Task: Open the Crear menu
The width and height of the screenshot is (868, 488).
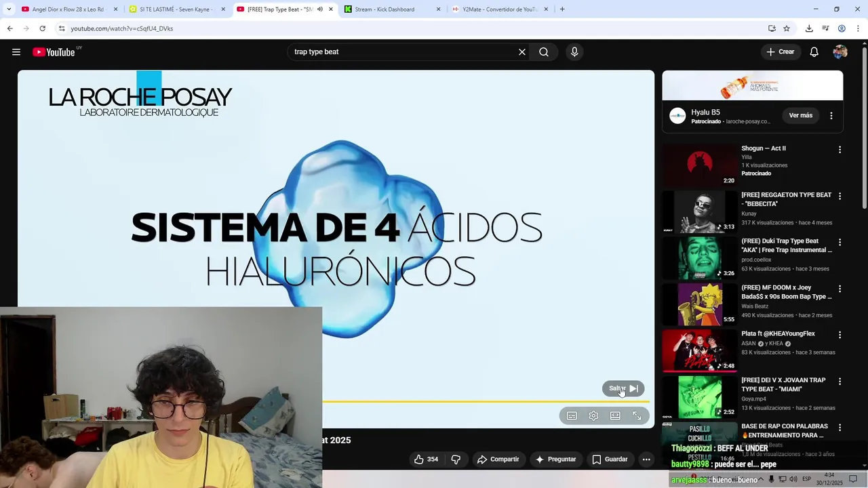Action: [781, 52]
